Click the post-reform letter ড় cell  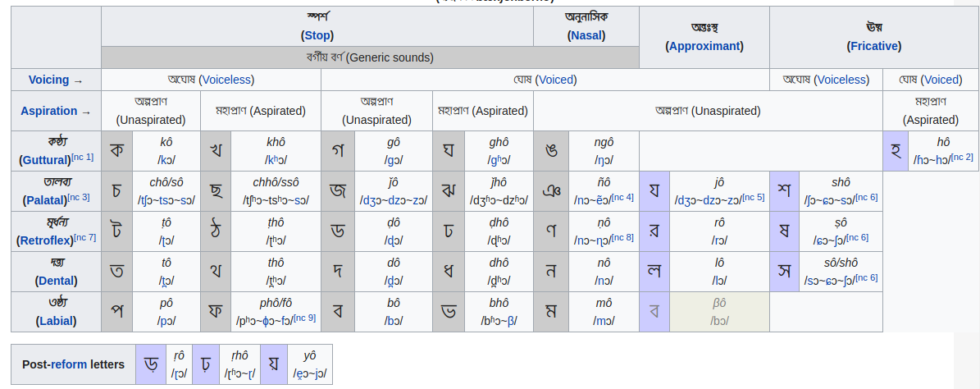pos(151,364)
